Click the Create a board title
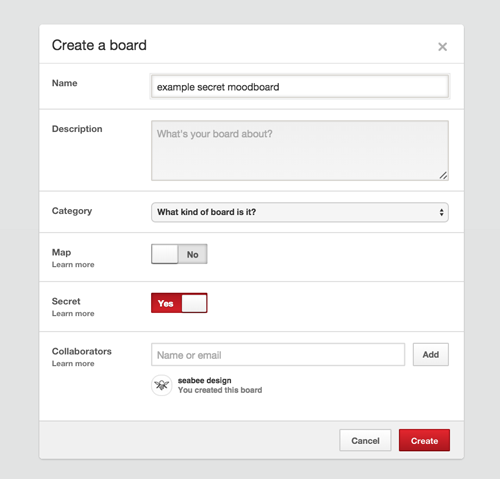This screenshot has height=479, width=500. (x=99, y=45)
